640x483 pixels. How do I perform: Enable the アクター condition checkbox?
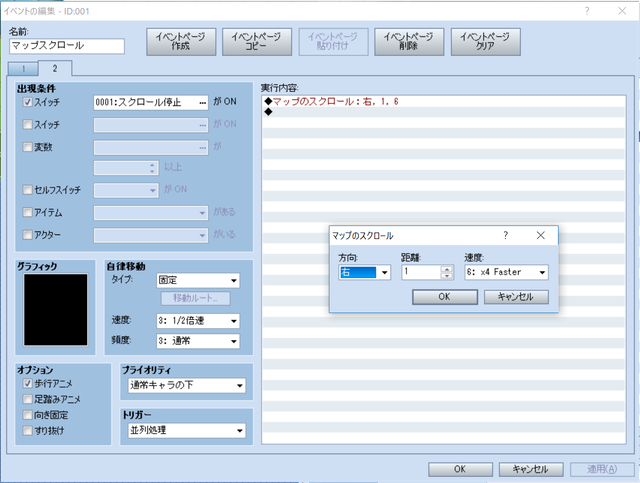click(27, 235)
